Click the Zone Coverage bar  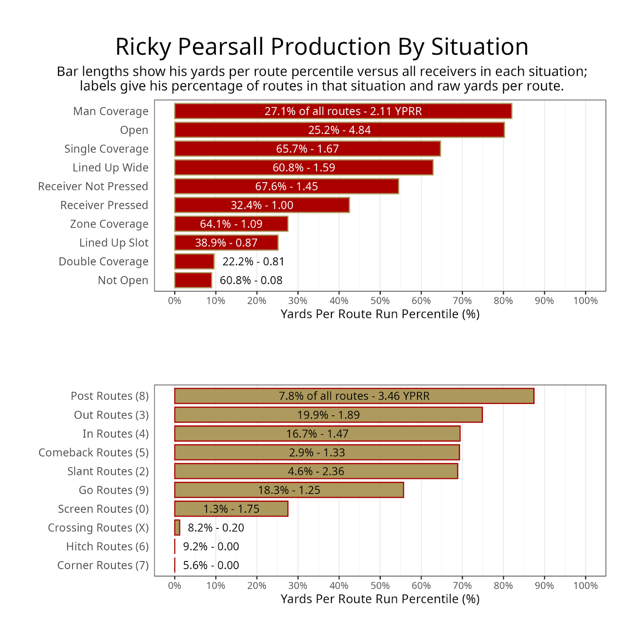pyautogui.click(x=231, y=224)
